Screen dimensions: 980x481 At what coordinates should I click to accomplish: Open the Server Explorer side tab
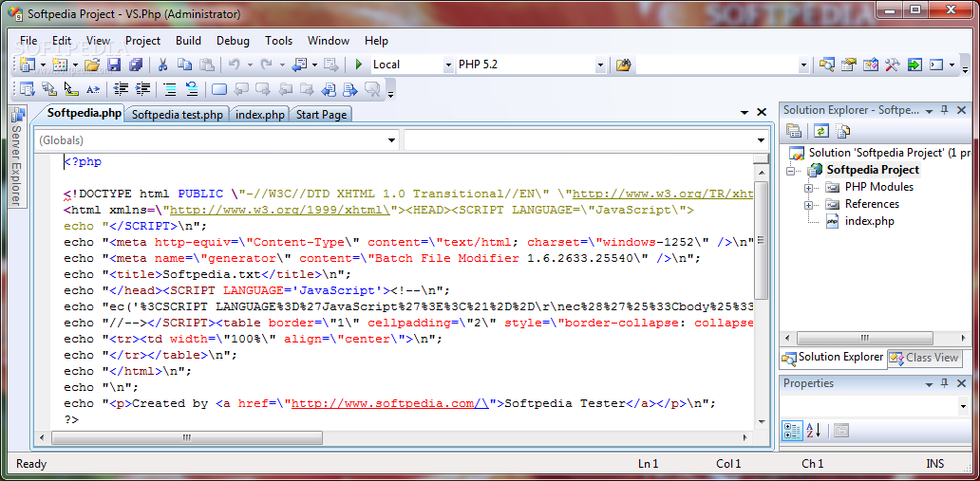click(x=17, y=157)
